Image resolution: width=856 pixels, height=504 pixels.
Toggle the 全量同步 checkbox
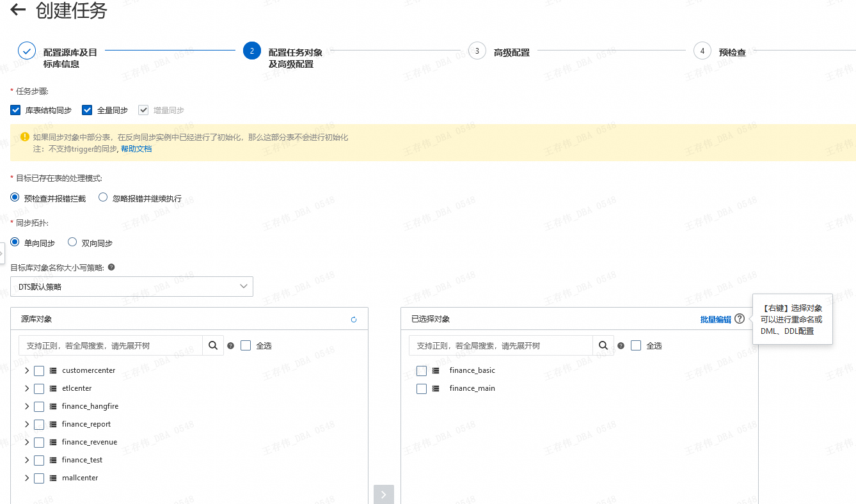pyautogui.click(x=88, y=110)
